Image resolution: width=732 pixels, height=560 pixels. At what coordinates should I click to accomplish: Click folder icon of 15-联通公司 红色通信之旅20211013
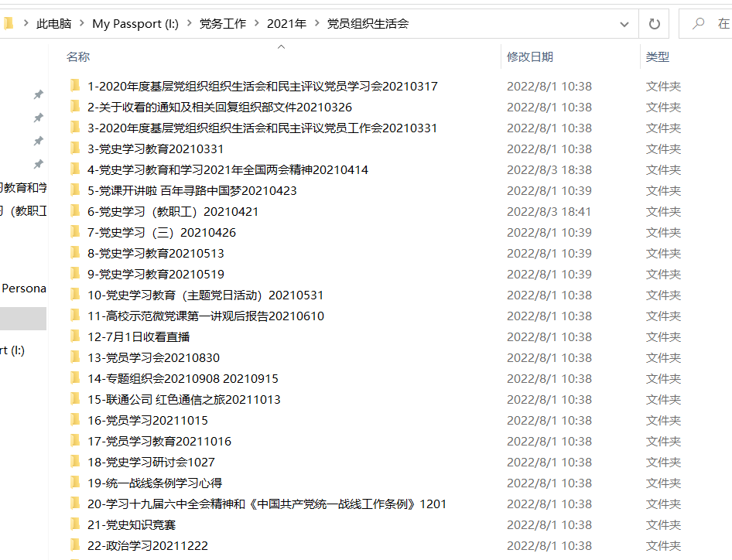tap(75, 399)
